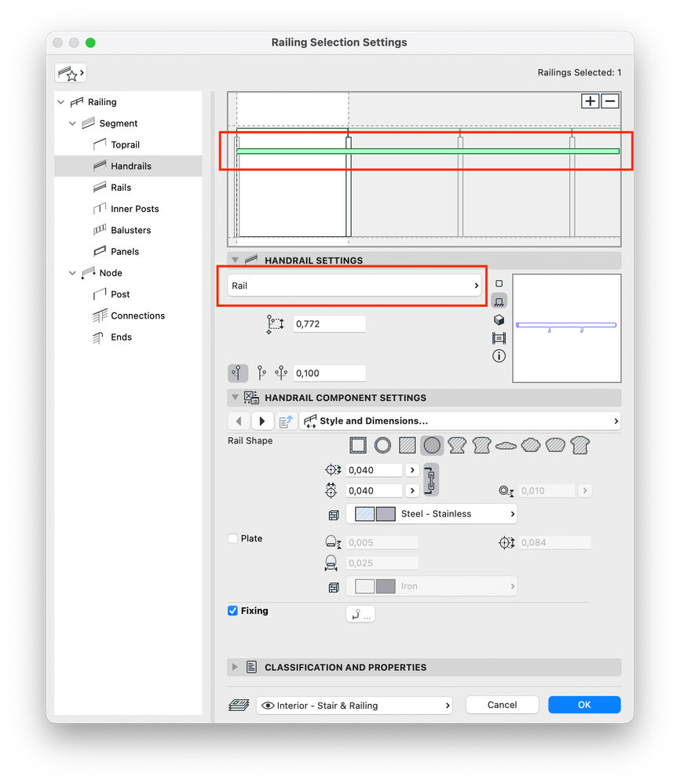Choose the right-side handrail position icon
Screen dimensions: 680x784
[261, 373]
